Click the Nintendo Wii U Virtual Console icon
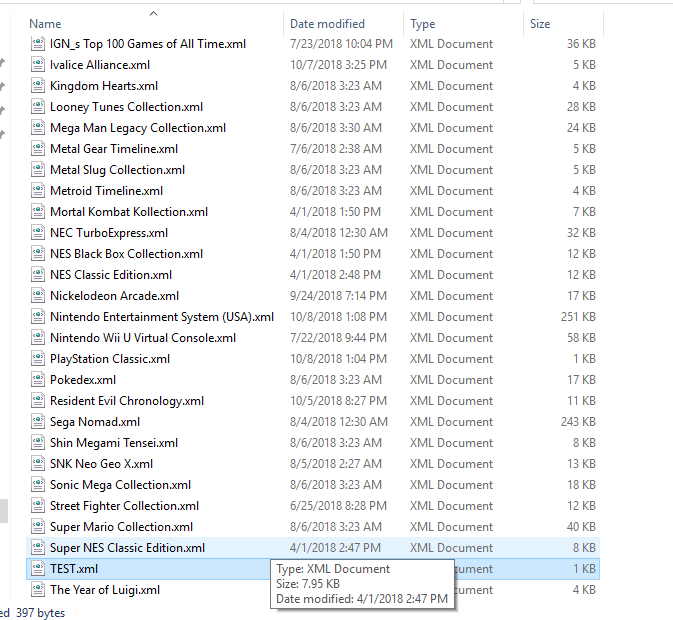This screenshot has height=620, width=673. tap(38, 338)
